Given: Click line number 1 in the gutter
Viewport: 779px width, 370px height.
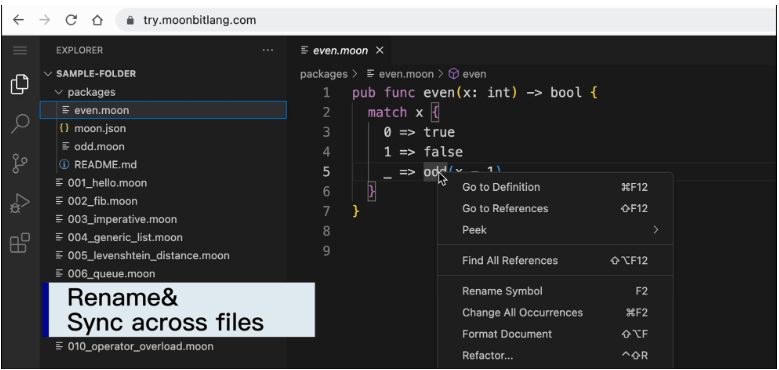Looking at the screenshot, I should click(x=326, y=93).
